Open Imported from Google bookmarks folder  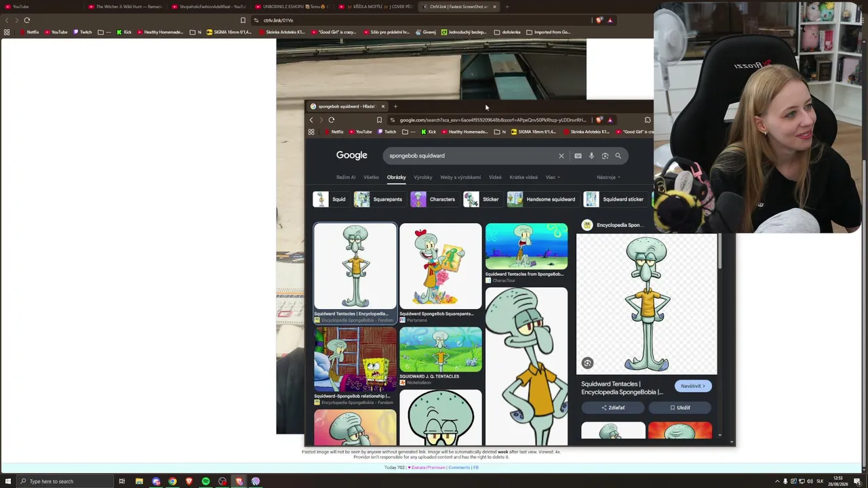coord(549,32)
